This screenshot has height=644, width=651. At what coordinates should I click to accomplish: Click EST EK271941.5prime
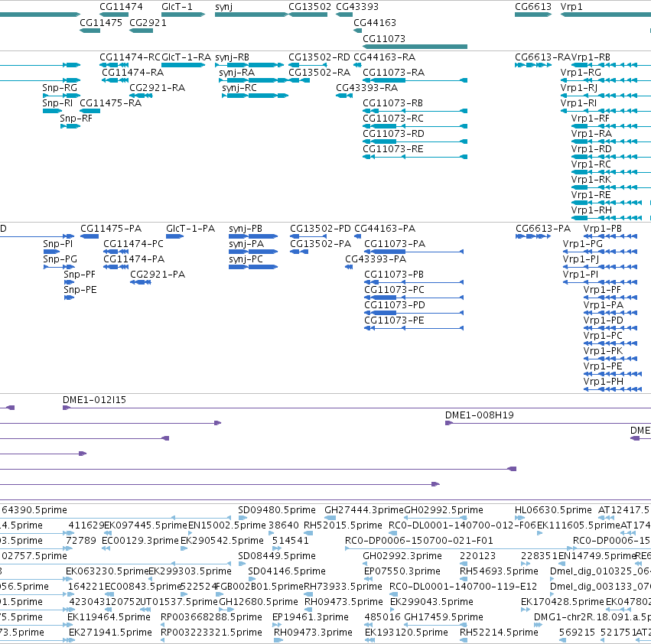[x=71, y=640]
